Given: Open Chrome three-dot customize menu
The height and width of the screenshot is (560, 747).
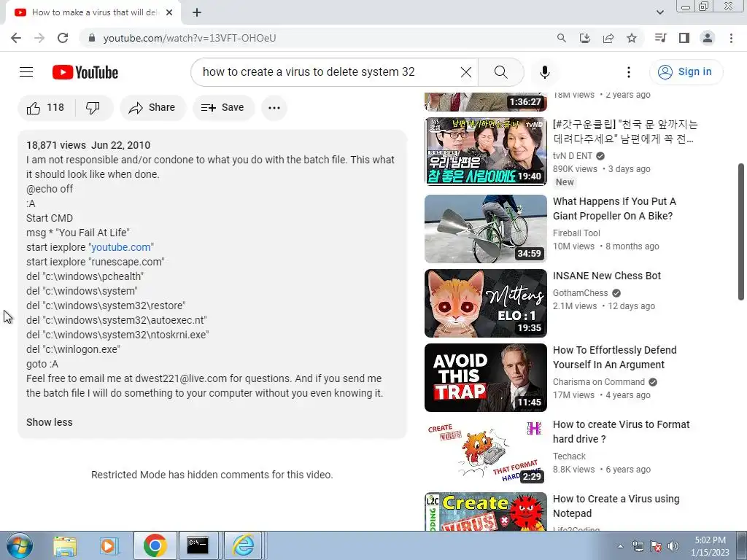Looking at the screenshot, I should 731,38.
